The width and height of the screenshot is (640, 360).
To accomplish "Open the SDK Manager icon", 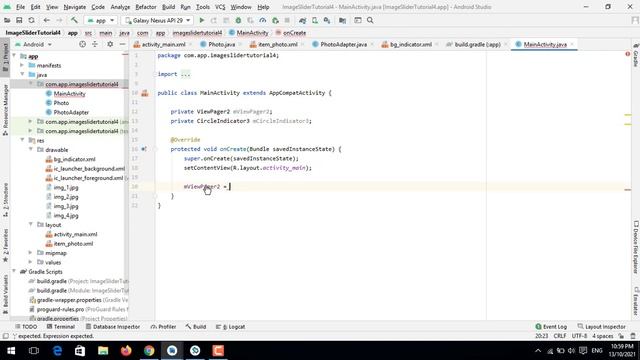I will pos(327,20).
